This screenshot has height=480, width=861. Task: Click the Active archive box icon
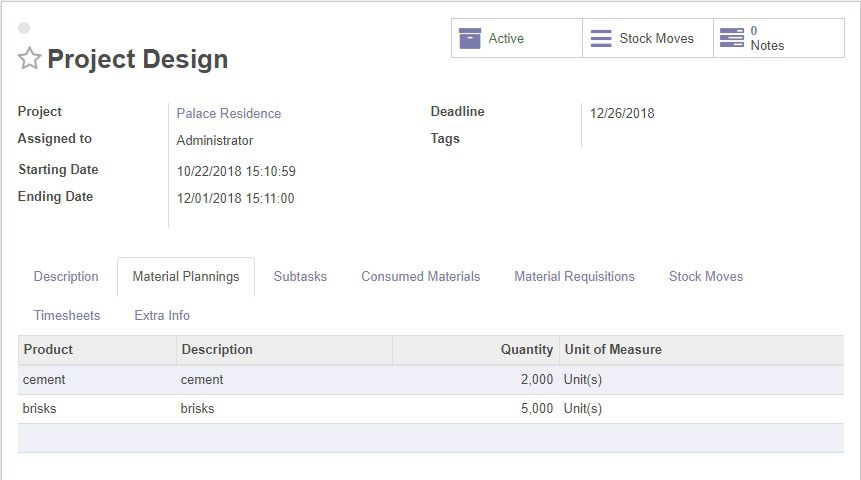coord(470,38)
